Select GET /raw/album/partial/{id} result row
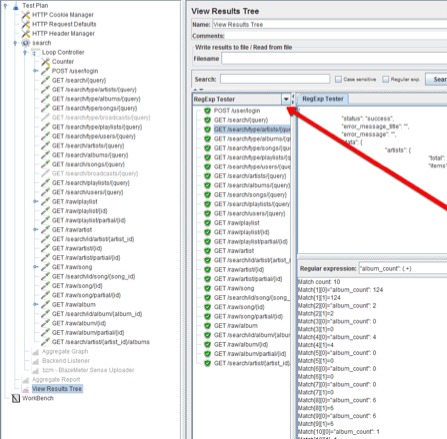This screenshot has height=439, width=447. click(250, 354)
